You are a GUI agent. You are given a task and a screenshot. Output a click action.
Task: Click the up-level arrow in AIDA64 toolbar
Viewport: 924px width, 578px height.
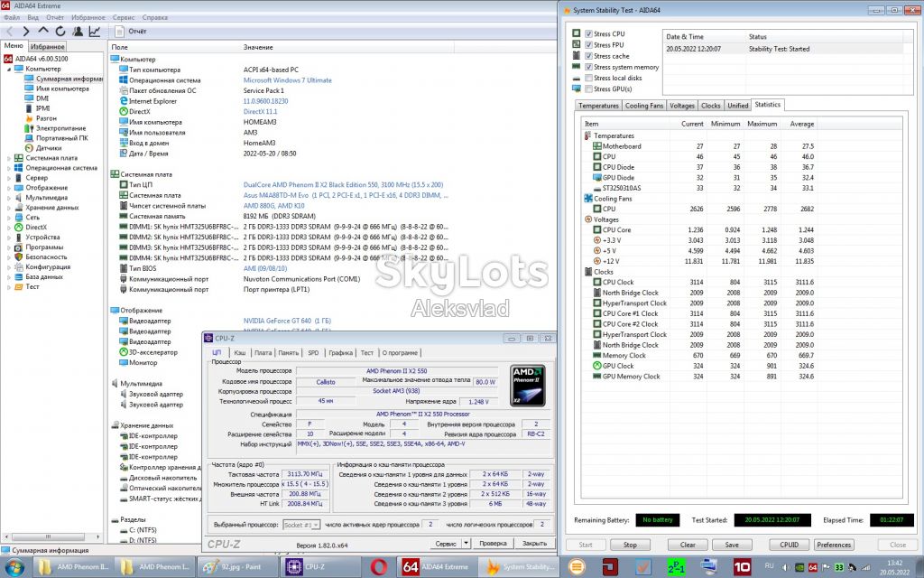coord(43,31)
